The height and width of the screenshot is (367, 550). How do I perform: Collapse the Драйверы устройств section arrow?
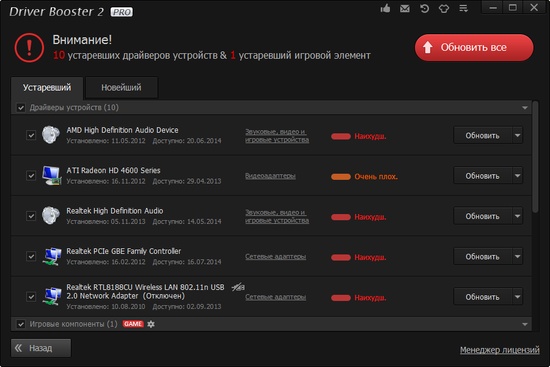point(525,108)
